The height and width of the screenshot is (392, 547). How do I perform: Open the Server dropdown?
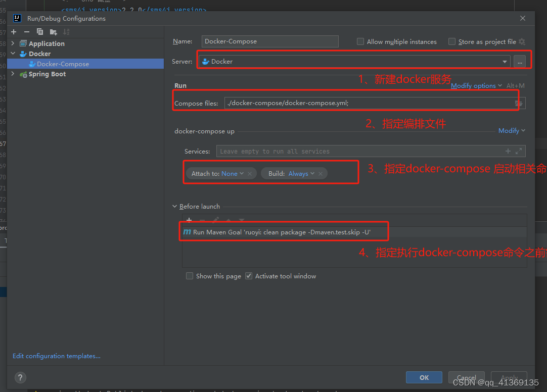505,61
